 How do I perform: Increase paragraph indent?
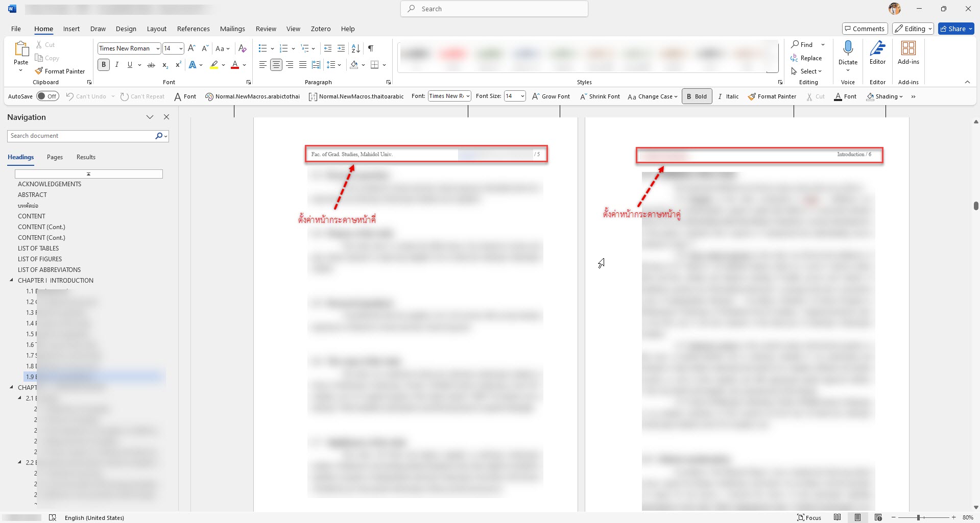[x=341, y=48]
